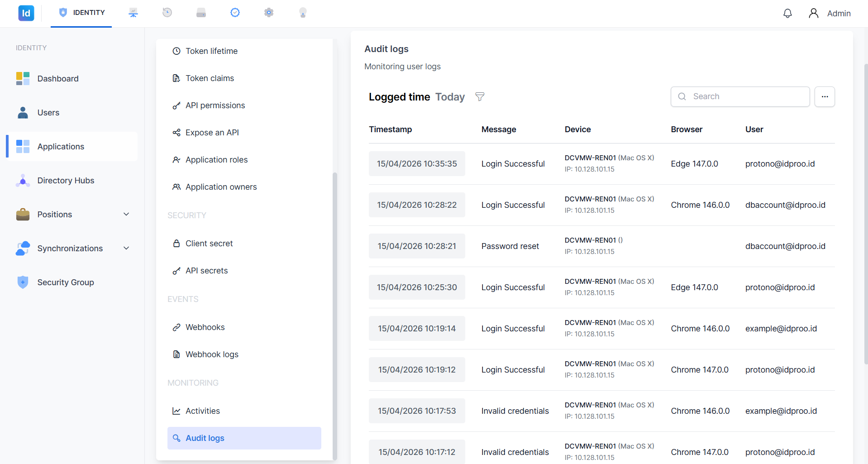Image resolution: width=868 pixels, height=464 pixels.
Task: Click the Directory Hubs icon
Action: [x=23, y=180]
